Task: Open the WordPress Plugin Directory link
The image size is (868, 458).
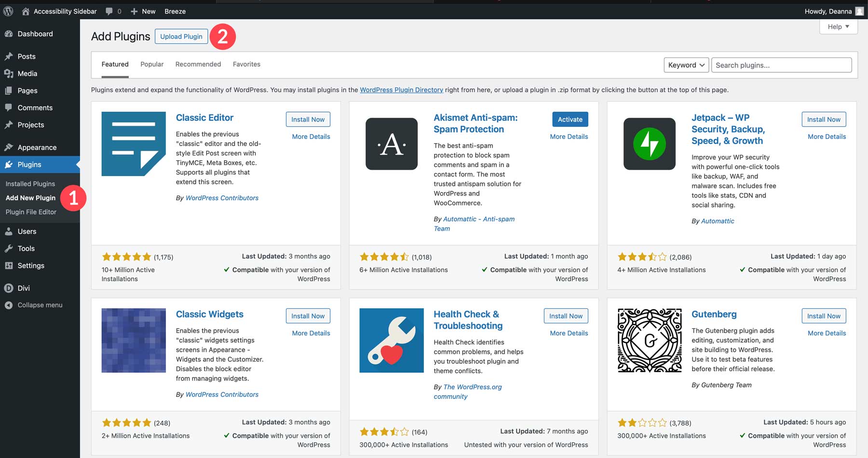Action: tap(401, 90)
